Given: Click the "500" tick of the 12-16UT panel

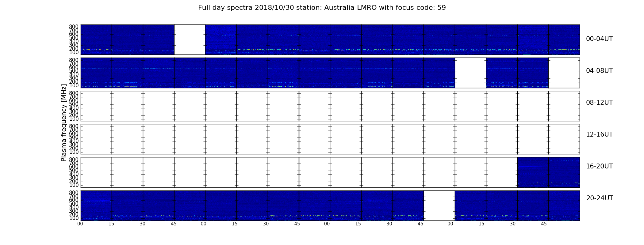Looking at the screenshot, I should [x=74, y=137].
